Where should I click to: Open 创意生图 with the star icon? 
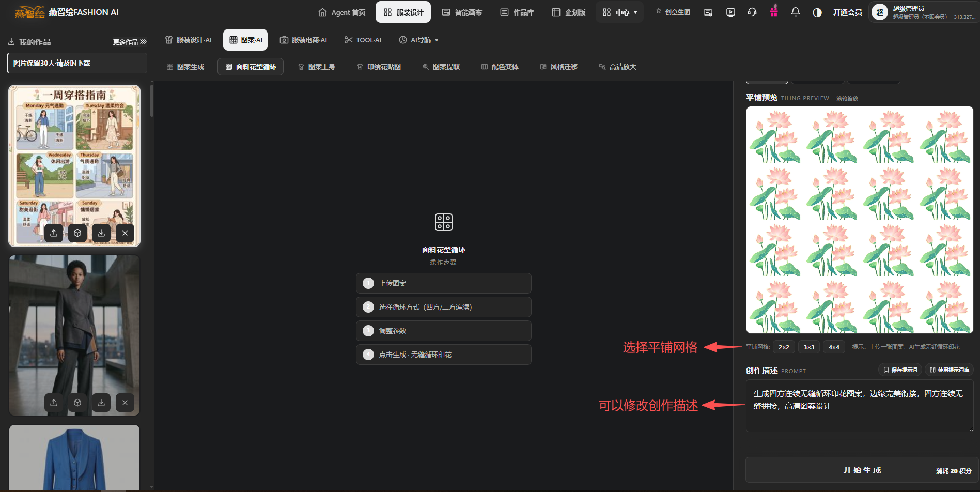(673, 12)
